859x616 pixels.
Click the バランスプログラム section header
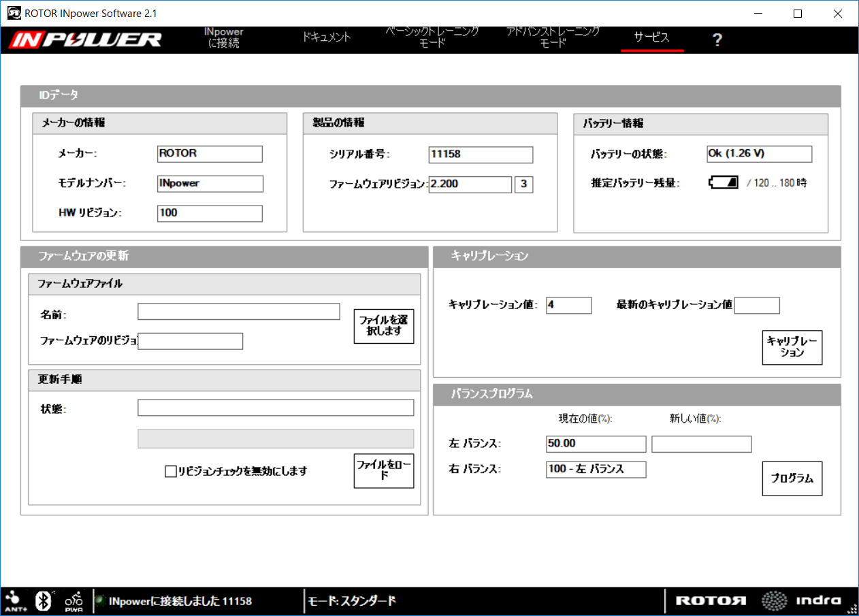click(x=636, y=394)
